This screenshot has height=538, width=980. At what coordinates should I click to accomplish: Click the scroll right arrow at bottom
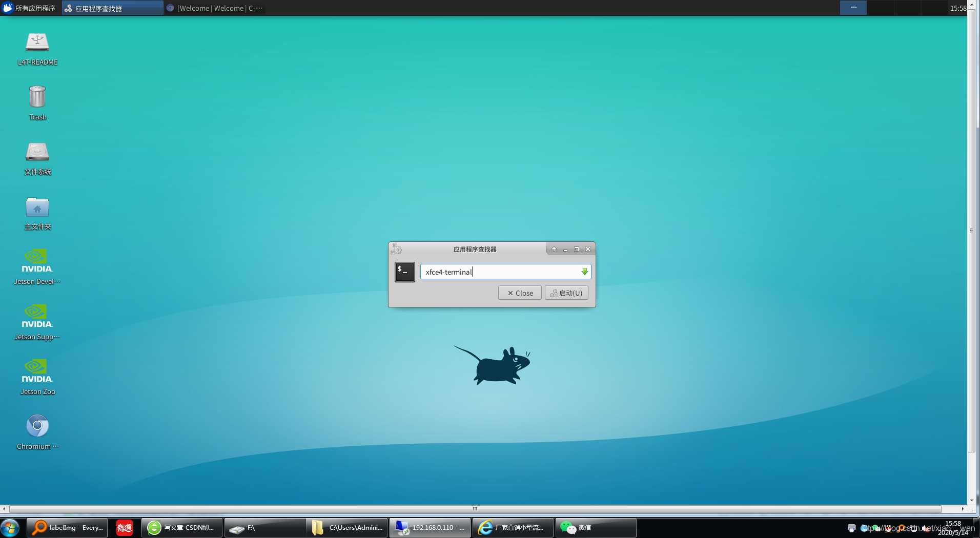tap(963, 509)
